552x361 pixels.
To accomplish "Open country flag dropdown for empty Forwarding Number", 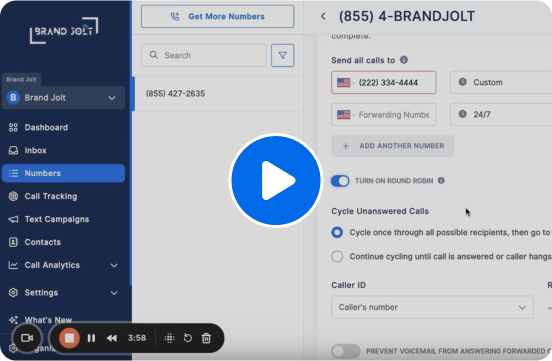I will click(x=346, y=114).
